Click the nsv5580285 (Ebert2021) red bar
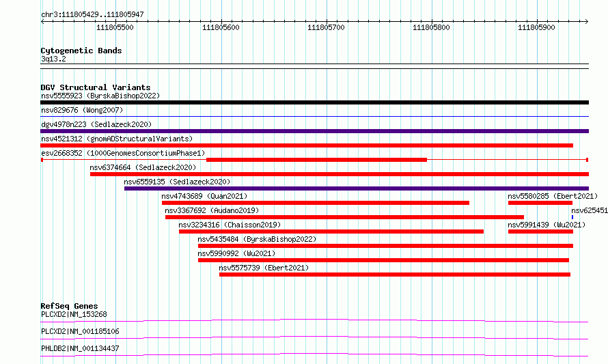 (540, 203)
